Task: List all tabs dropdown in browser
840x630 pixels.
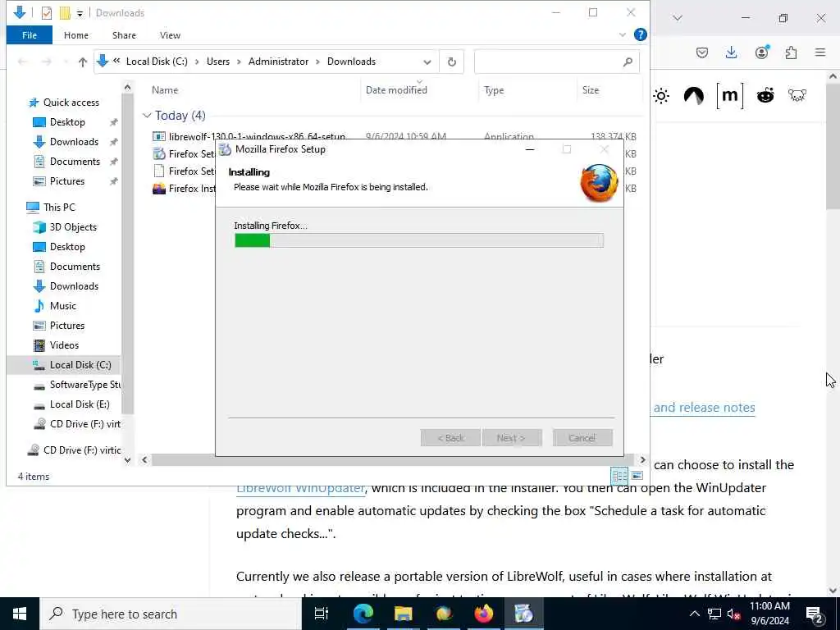Action: (678, 18)
